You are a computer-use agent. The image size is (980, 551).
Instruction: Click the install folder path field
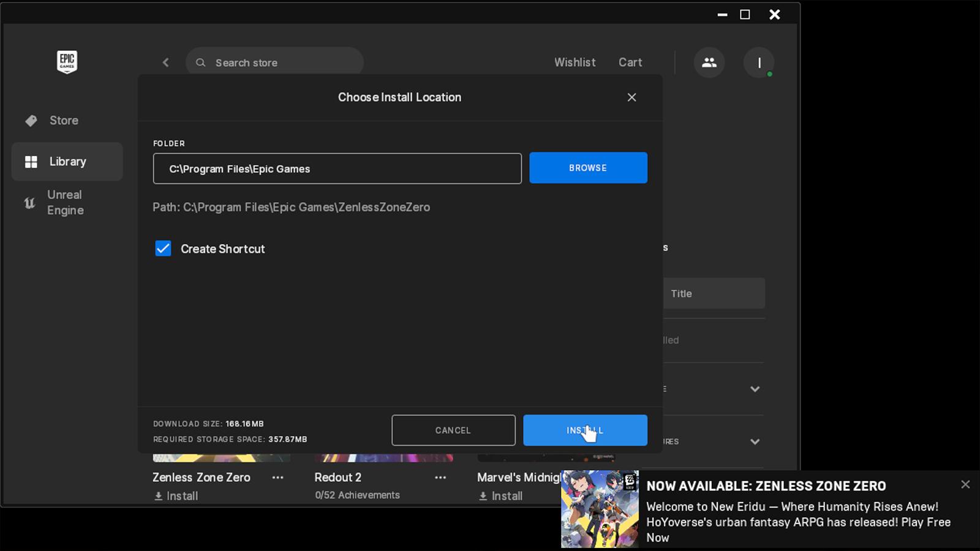[x=337, y=168]
